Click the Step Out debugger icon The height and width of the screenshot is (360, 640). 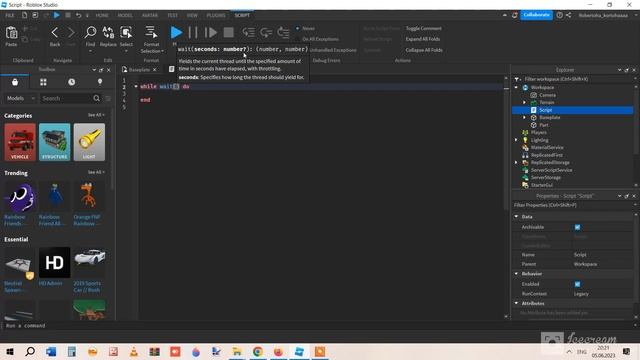coord(283,32)
